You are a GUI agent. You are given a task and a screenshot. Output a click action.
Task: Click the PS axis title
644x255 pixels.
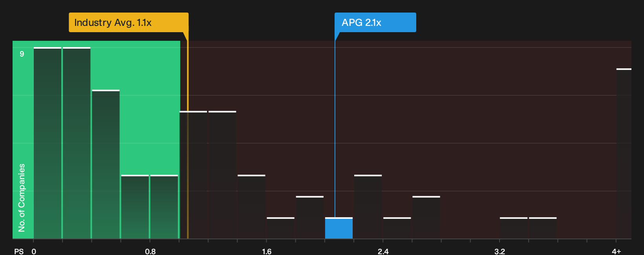tap(19, 251)
